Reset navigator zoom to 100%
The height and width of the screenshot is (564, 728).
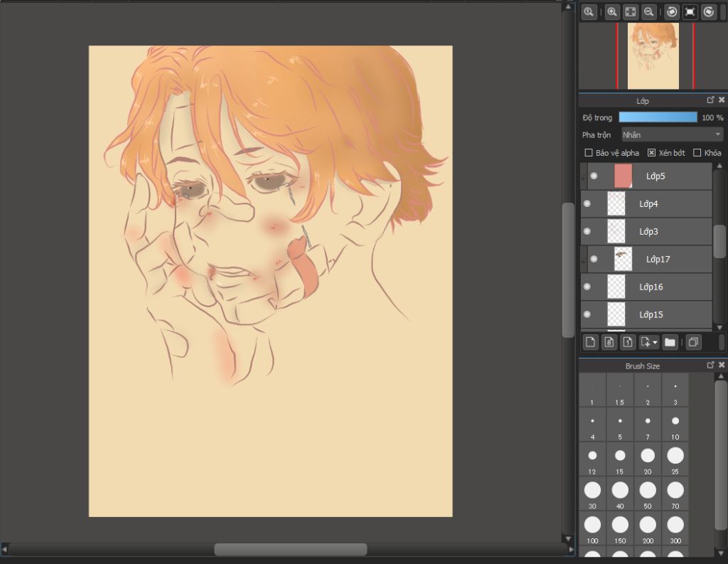589,12
